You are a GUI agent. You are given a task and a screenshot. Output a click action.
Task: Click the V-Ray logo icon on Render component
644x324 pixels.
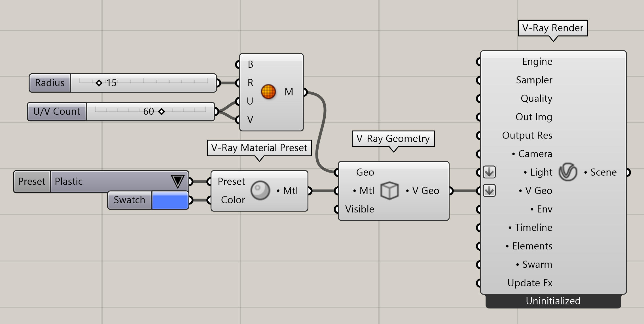[568, 172]
